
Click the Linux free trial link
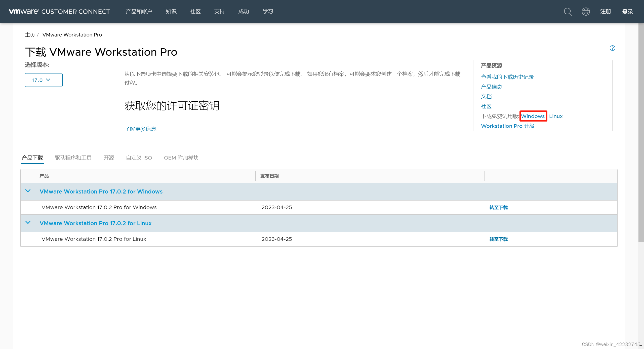click(556, 116)
